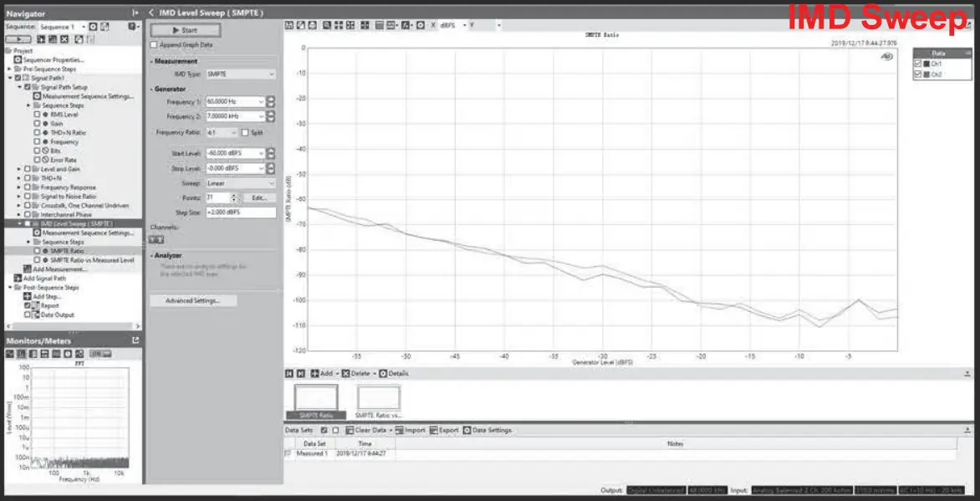Select Interchannel Phase measurement
Image resolution: width=980 pixels, height=501 pixels.
click(x=66, y=215)
